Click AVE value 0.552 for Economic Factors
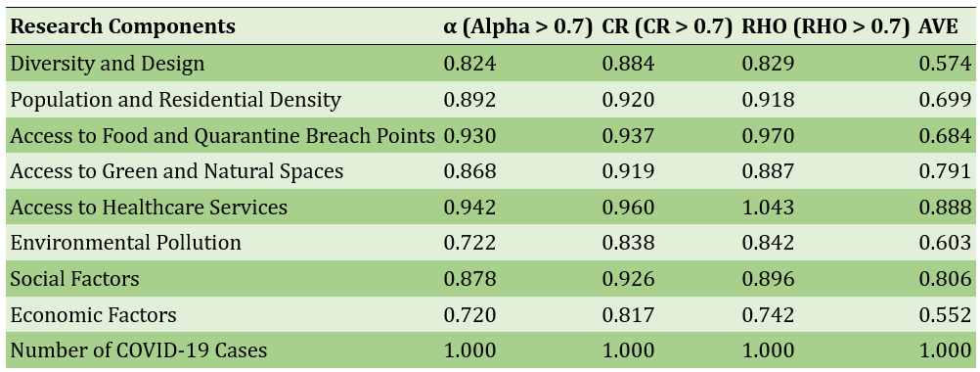The width and height of the screenshot is (980, 372). click(945, 314)
